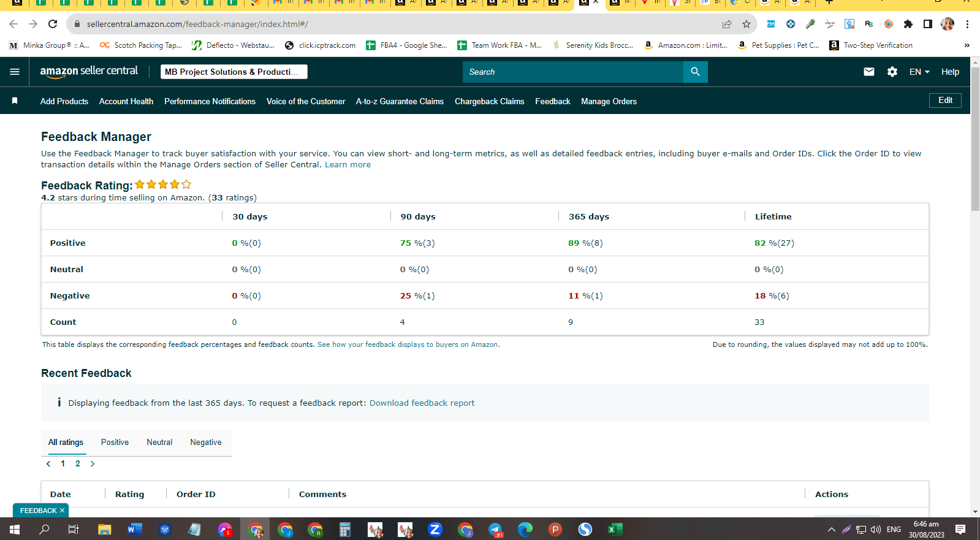
Task: Switch to the Positive ratings tab
Action: click(115, 442)
